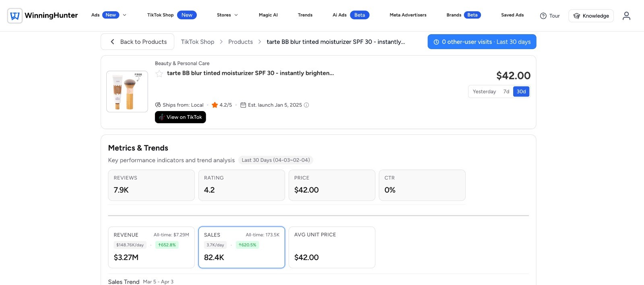Select the 30d time range
The width and height of the screenshot is (644, 285).
pos(521,92)
